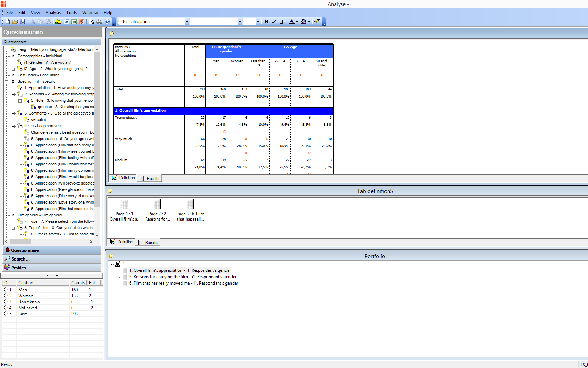Collapse the Demographics - Individual tree node
This screenshot has height=368, width=588.
(x=6, y=56)
